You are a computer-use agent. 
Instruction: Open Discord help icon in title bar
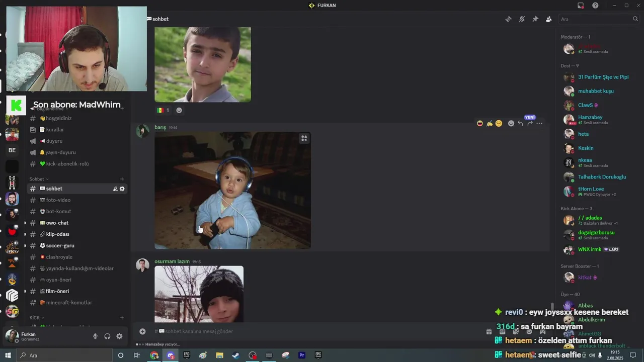(x=595, y=6)
